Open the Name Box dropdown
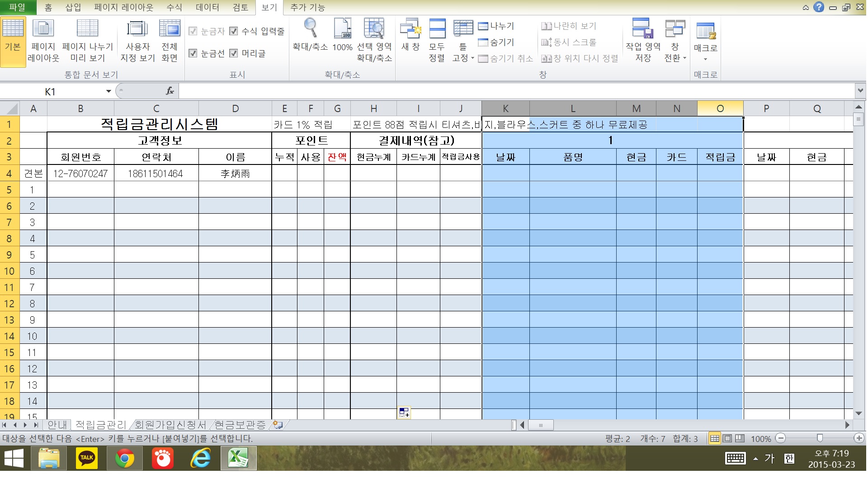 [108, 91]
